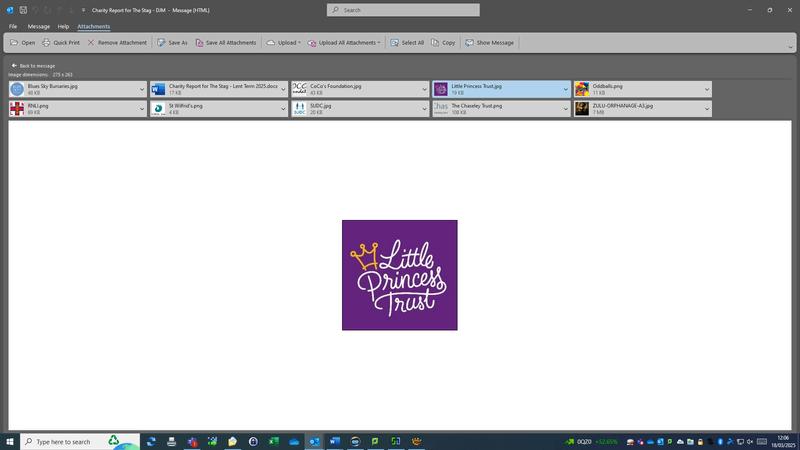The image size is (800, 450).
Task: Expand options for Blues Sky Bursaries.jpg
Action: 142,89
